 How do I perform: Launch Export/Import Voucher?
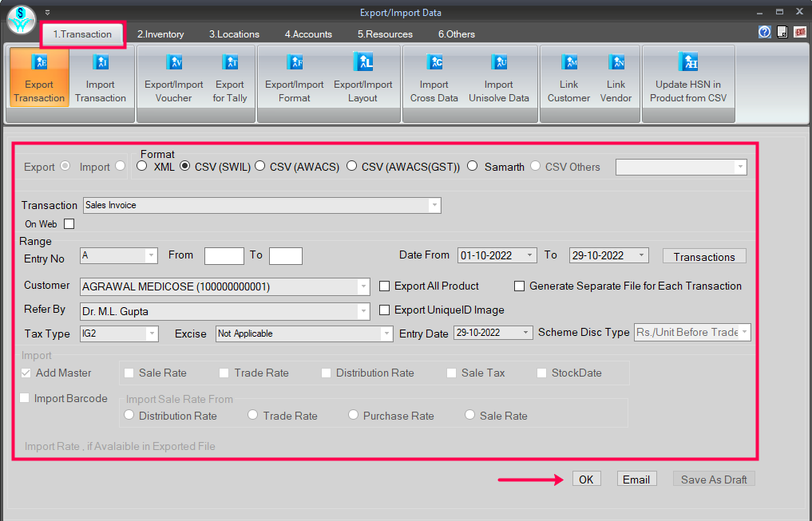[x=174, y=77]
